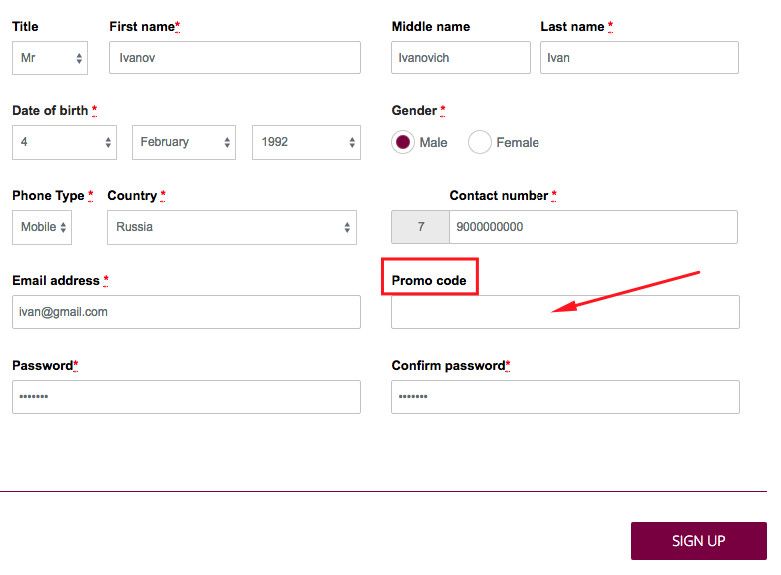The height and width of the screenshot is (575, 781).
Task: Click the First name field with Ivanov
Action: click(x=234, y=58)
